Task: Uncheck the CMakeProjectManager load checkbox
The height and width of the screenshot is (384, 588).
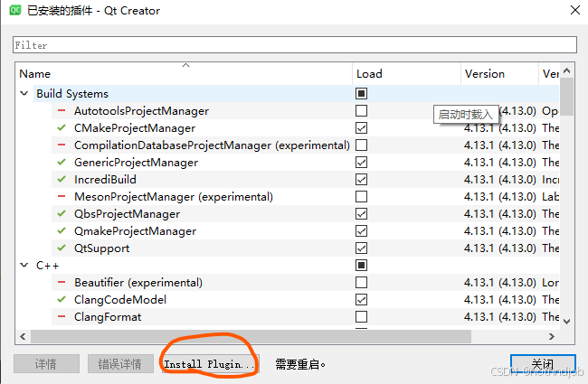Action: 361,128
